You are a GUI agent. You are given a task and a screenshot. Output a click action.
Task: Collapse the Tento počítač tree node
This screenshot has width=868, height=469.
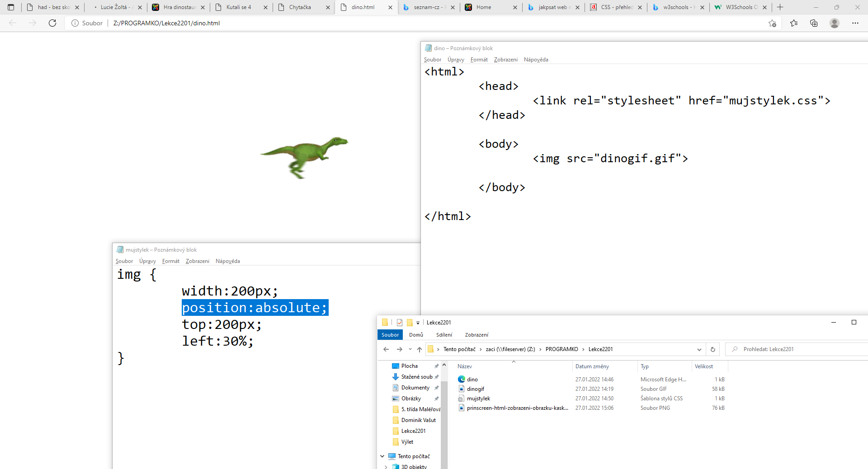click(x=382, y=456)
